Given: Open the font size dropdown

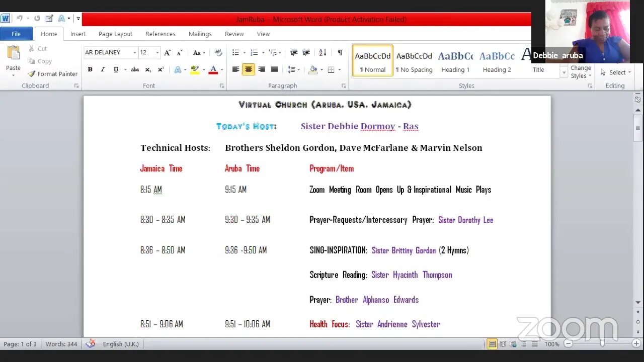Looking at the screenshot, I should 157,52.
